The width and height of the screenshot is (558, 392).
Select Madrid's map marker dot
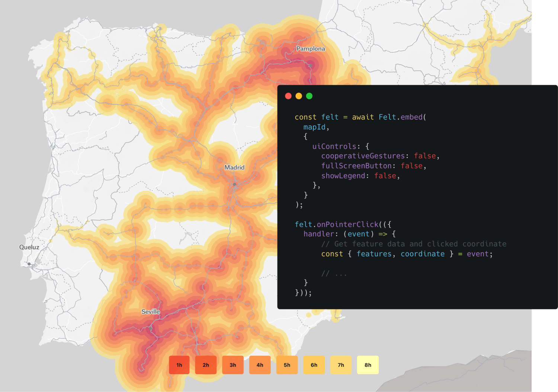pyautogui.click(x=234, y=184)
